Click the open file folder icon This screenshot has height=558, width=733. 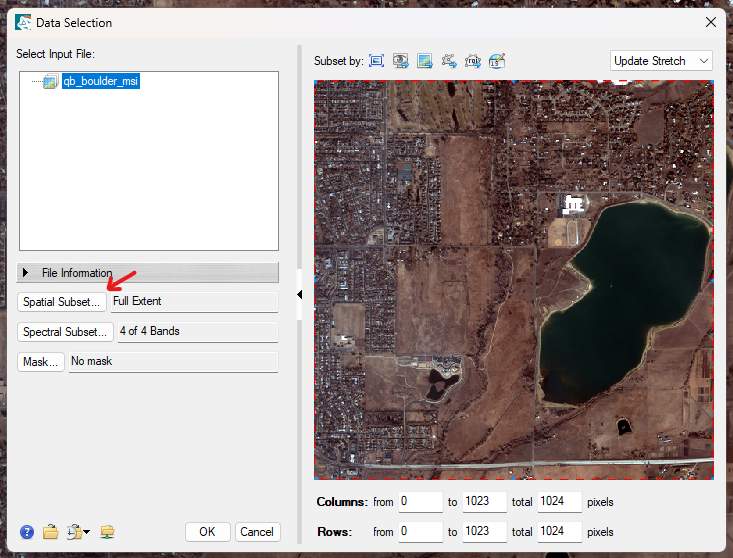point(50,532)
